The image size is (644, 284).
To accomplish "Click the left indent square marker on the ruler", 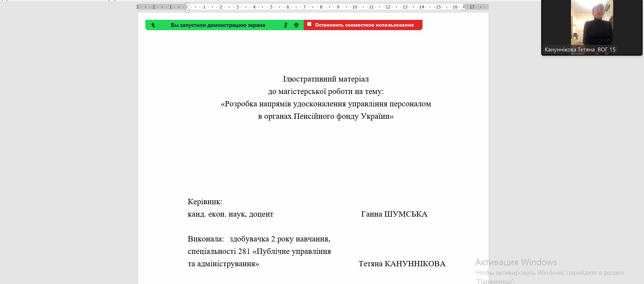I will click(x=187, y=11).
